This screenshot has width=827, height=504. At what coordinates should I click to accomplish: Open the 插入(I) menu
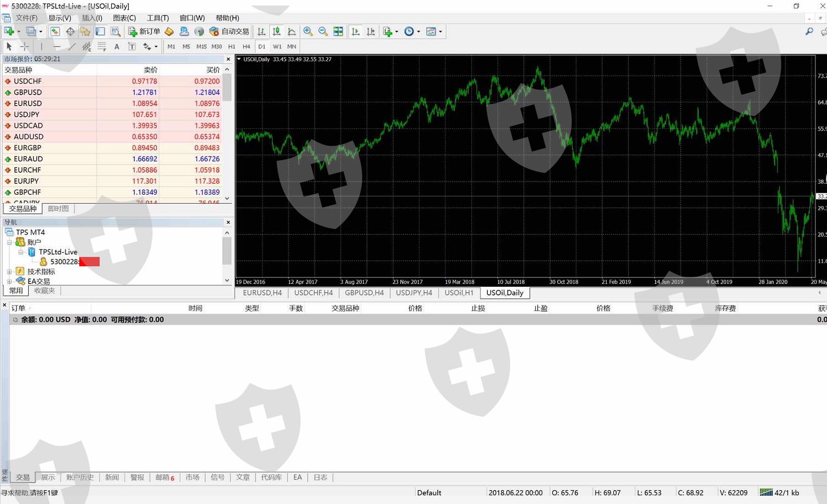point(92,18)
